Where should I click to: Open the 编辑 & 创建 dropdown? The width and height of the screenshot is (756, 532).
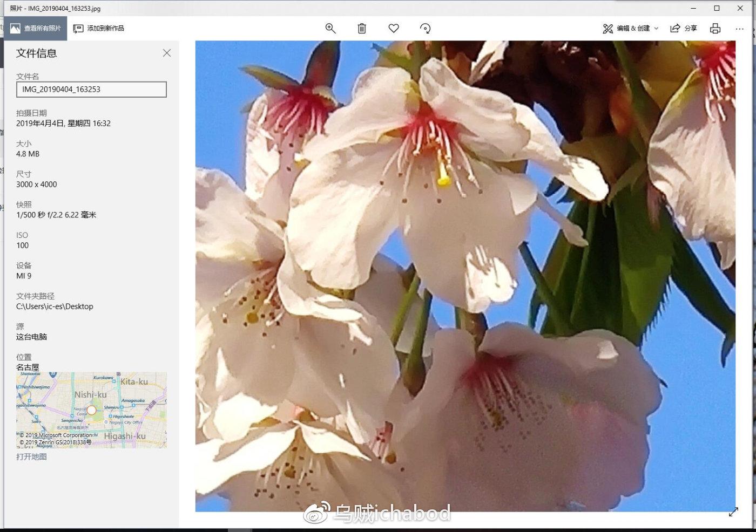click(x=631, y=29)
